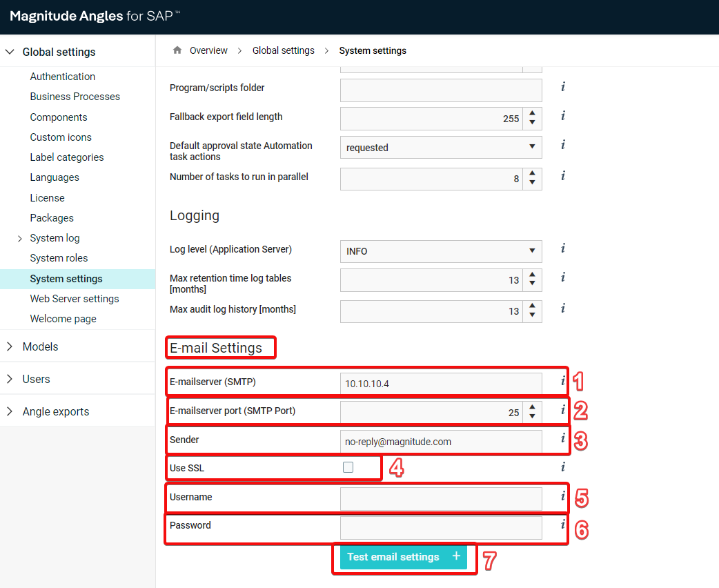Decrease Max retention time log tables months

click(x=532, y=284)
